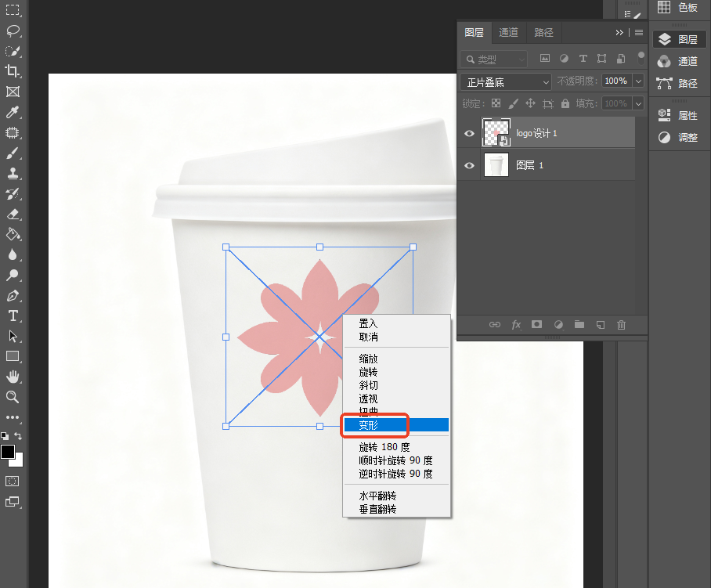Open the 类型 filter type dropdown
Viewport: 711px width, 588px height.
pos(494,59)
